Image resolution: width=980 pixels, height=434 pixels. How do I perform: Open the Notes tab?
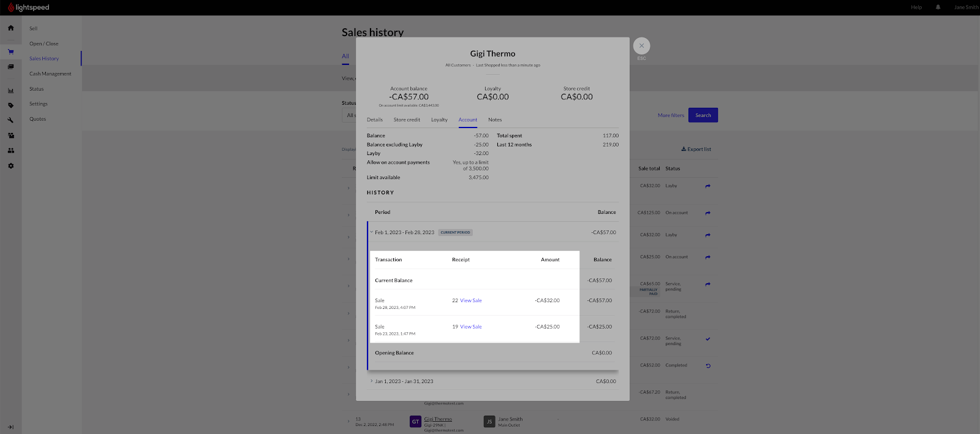[495, 120]
